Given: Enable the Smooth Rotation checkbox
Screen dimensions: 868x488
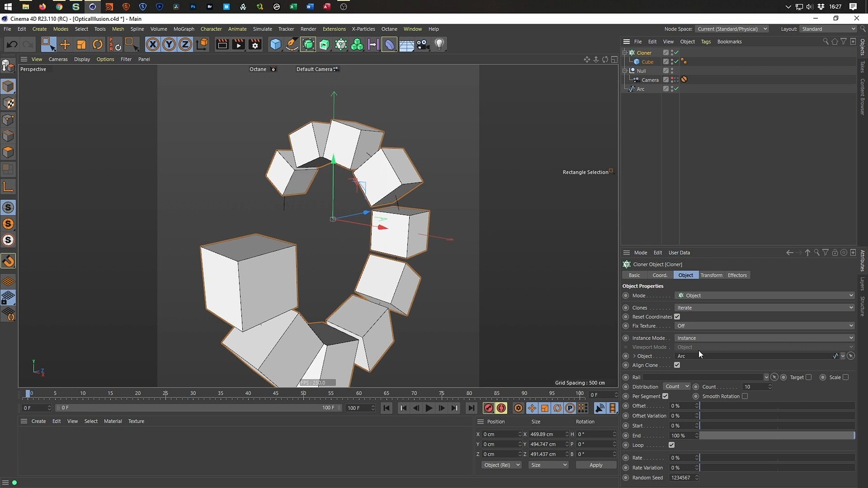Looking at the screenshot, I should [x=745, y=397].
